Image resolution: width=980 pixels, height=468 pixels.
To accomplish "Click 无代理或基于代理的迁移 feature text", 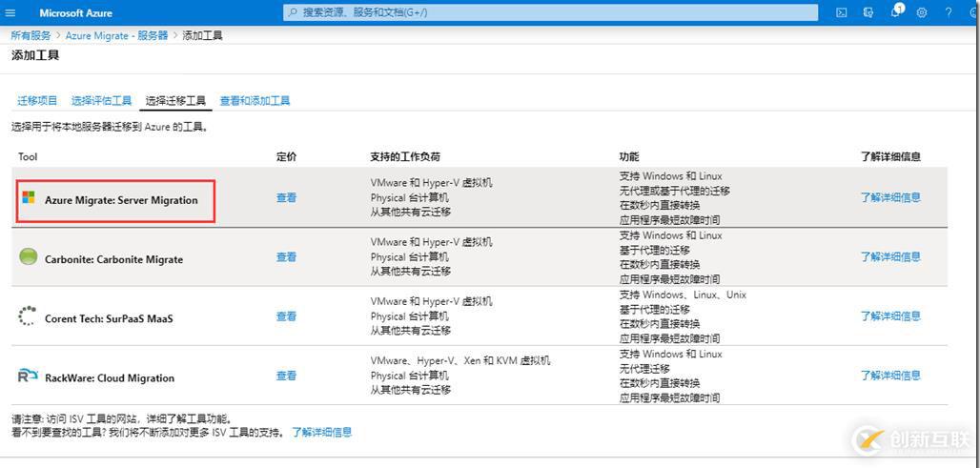I will click(675, 191).
